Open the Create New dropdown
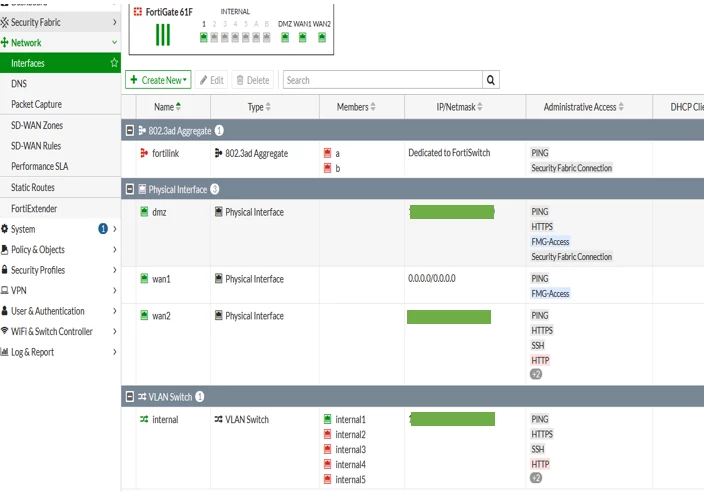This screenshot has height=492, width=707. [x=158, y=80]
